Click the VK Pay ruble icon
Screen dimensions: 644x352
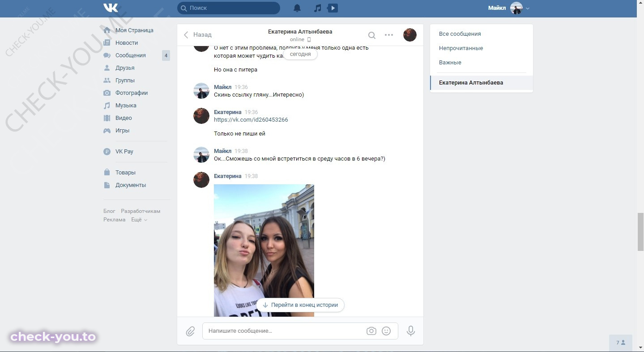tap(107, 152)
